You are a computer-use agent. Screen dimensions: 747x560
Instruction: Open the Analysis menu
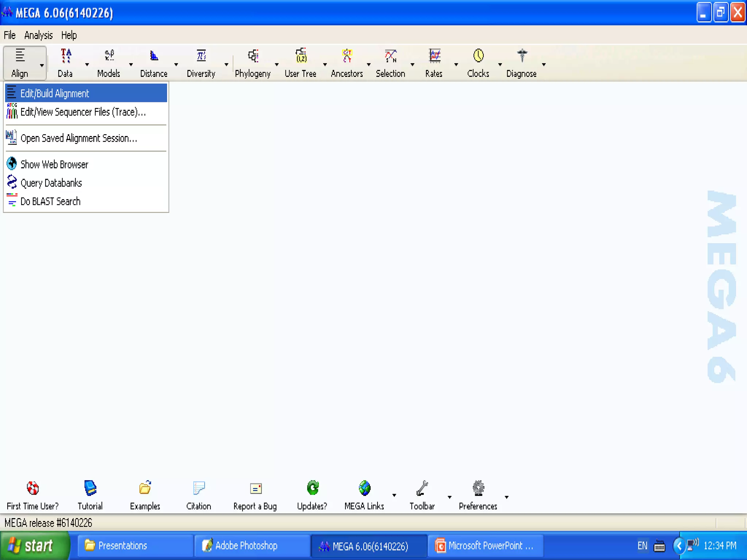[38, 35]
